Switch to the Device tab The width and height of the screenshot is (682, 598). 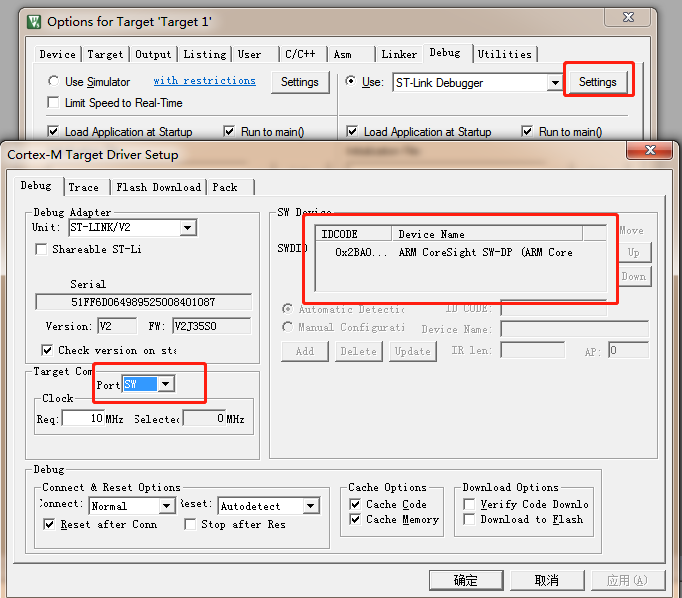tap(57, 54)
